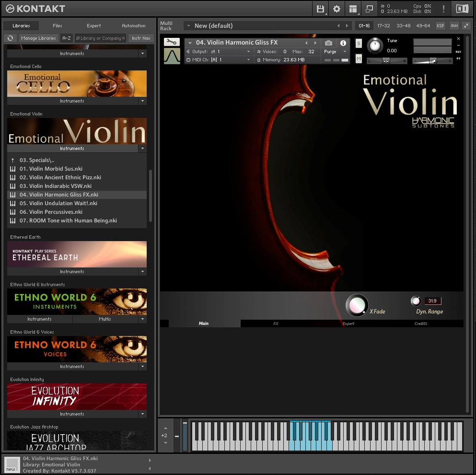Load 06. Violin Percussives.nki
The image size is (476, 475).
[x=77, y=212]
